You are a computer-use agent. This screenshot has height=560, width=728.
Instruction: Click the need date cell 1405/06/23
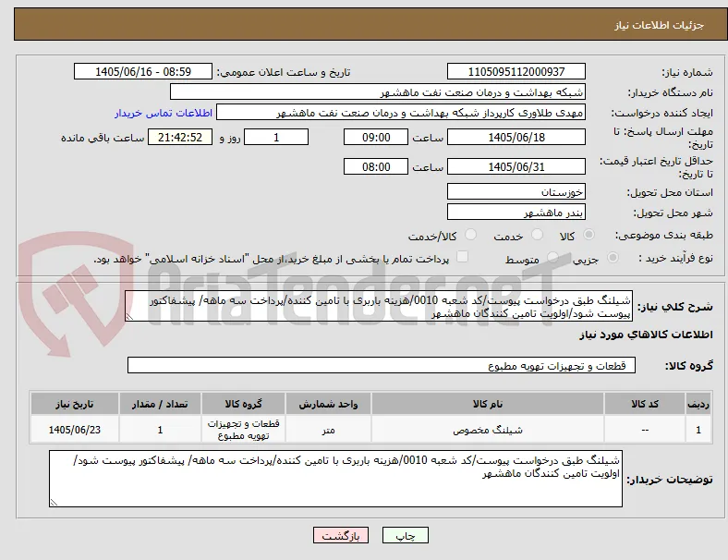[75, 430]
